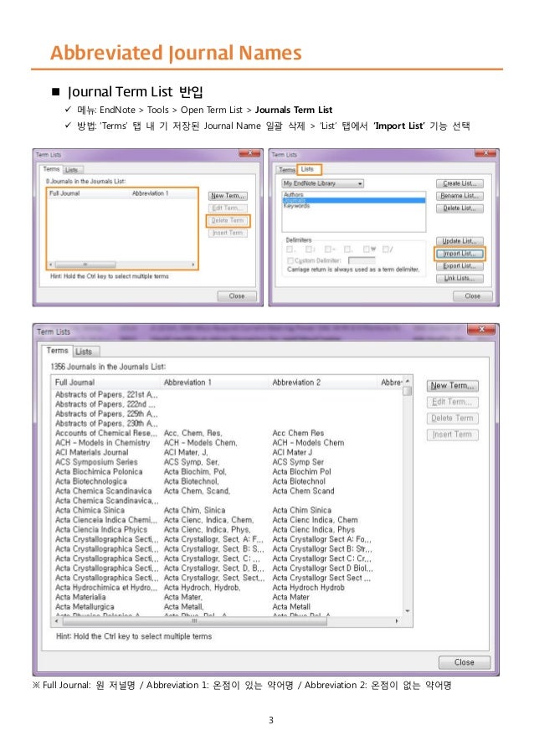Close the 0 Journals Term Lists dialog
534x756 pixels.
(x=237, y=296)
